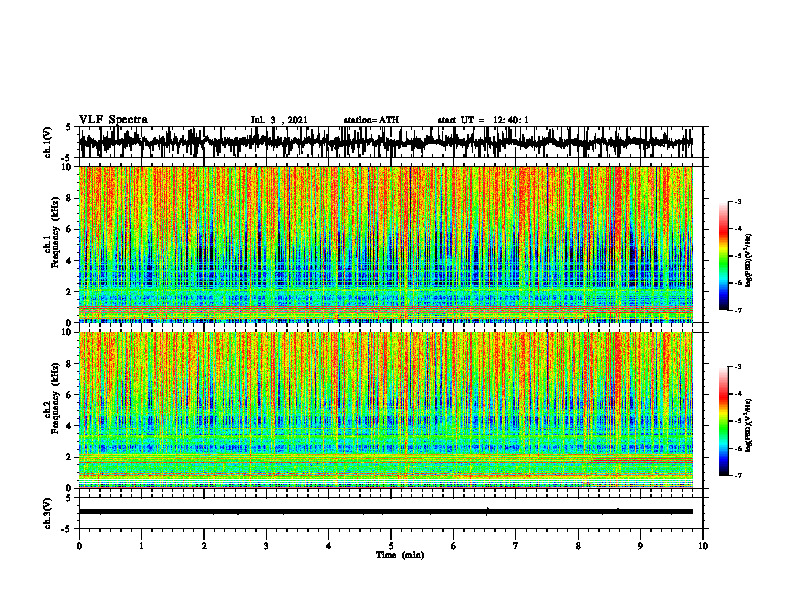Click the "1" tick on time axis

pyautogui.click(x=141, y=546)
